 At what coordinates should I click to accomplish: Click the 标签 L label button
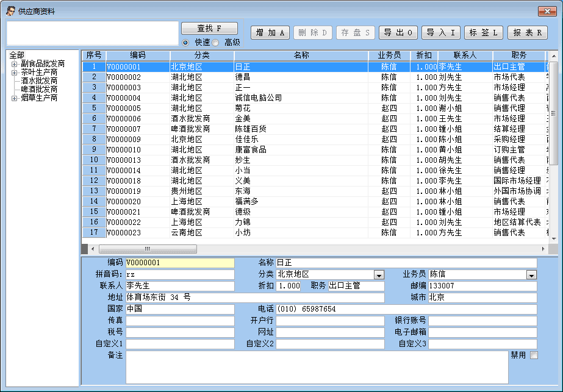coord(484,33)
